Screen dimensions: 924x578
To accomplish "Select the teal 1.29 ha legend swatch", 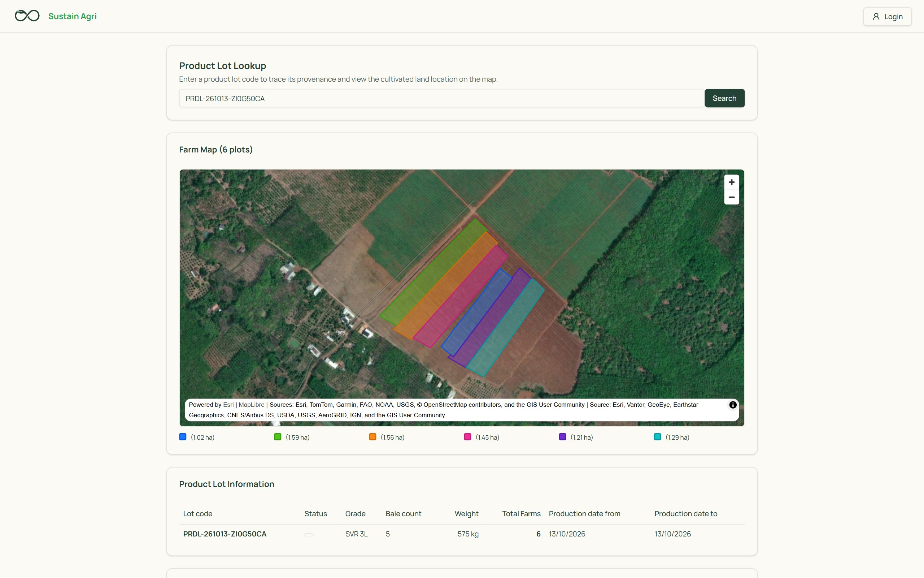I will tap(658, 437).
